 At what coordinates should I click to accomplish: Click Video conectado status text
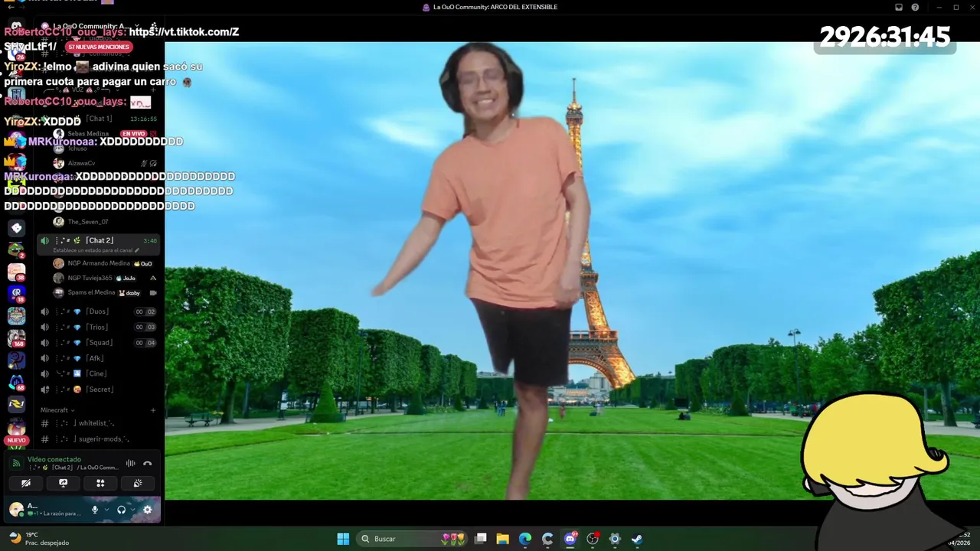[x=54, y=459]
